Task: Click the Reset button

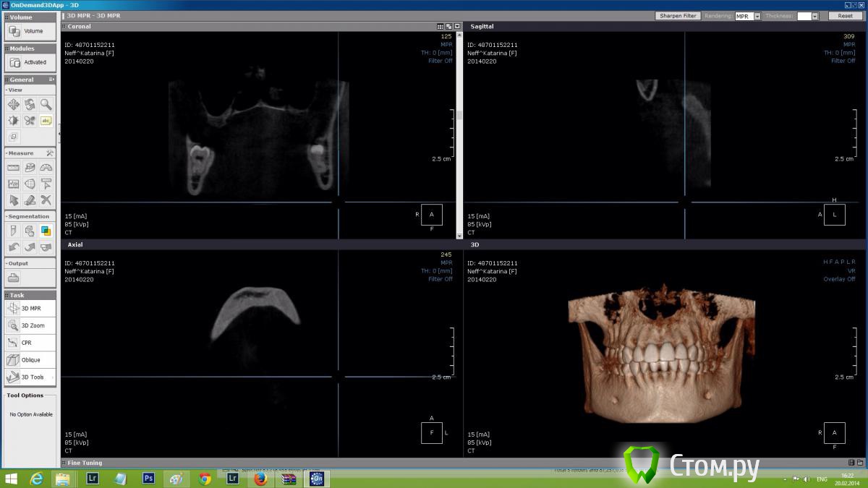Action: coord(845,16)
